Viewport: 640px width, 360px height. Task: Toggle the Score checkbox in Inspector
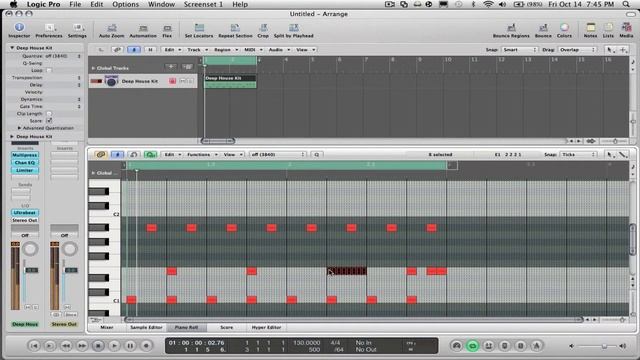tap(49, 121)
